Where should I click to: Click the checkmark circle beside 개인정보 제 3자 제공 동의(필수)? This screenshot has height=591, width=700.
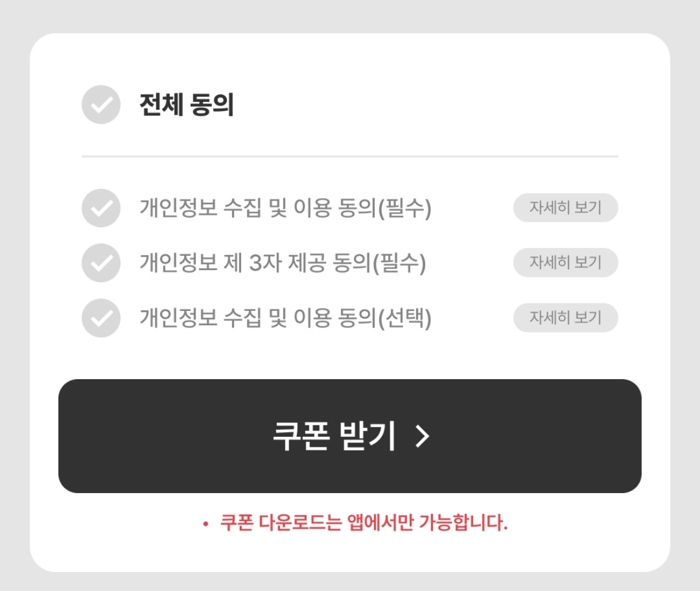(x=100, y=263)
